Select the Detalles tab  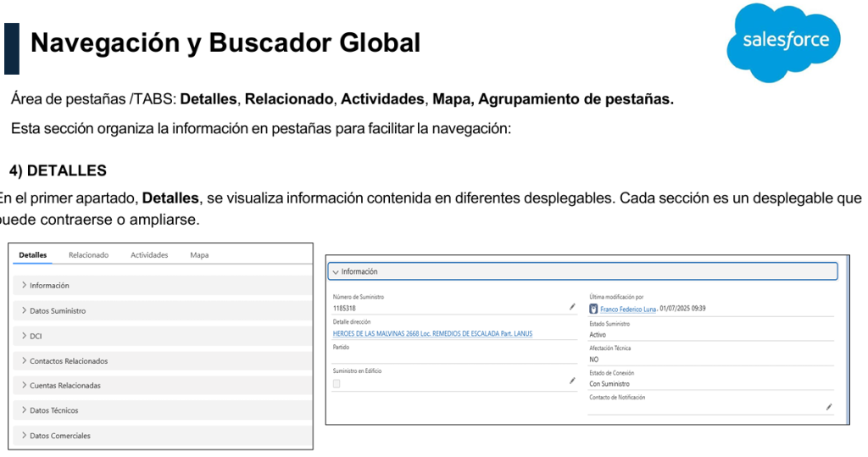33,255
